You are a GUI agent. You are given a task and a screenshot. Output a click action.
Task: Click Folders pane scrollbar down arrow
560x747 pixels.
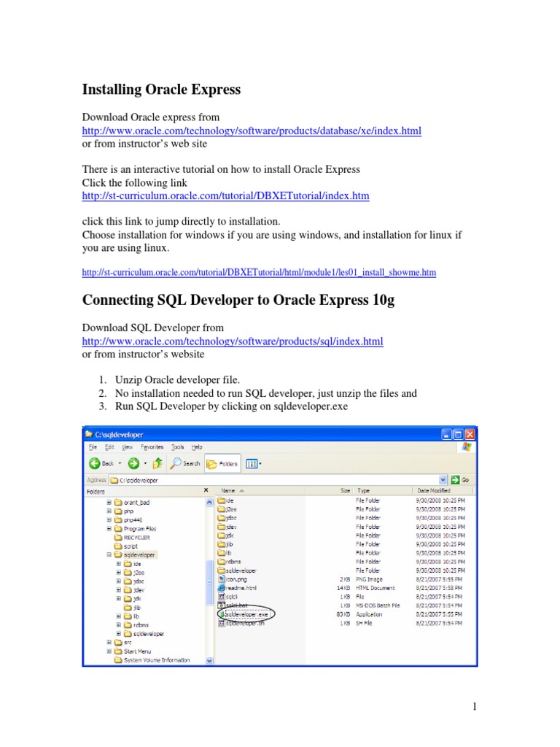[x=209, y=661]
